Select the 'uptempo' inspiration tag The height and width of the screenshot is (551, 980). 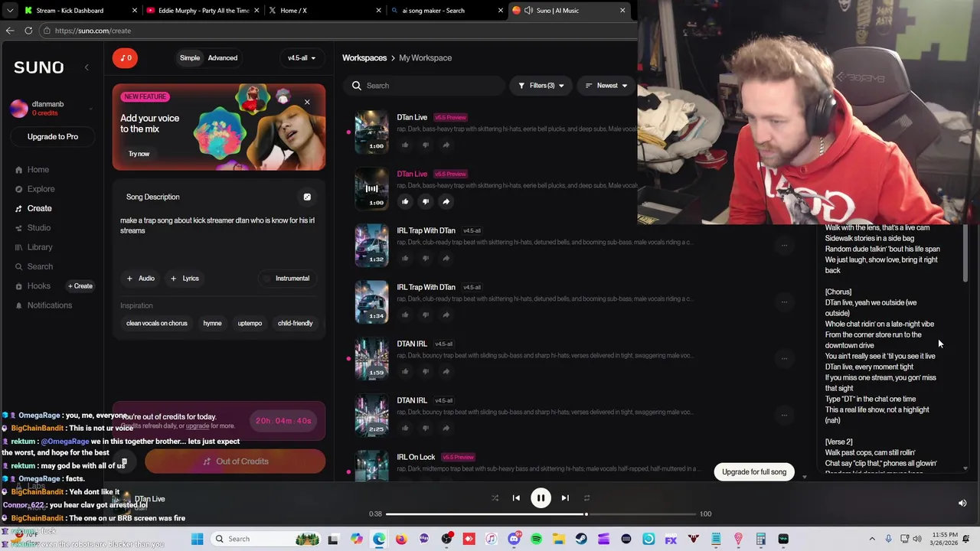[x=250, y=324]
